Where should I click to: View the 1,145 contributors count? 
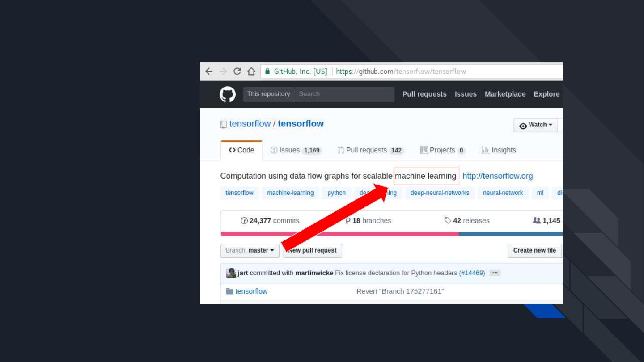pos(547,221)
